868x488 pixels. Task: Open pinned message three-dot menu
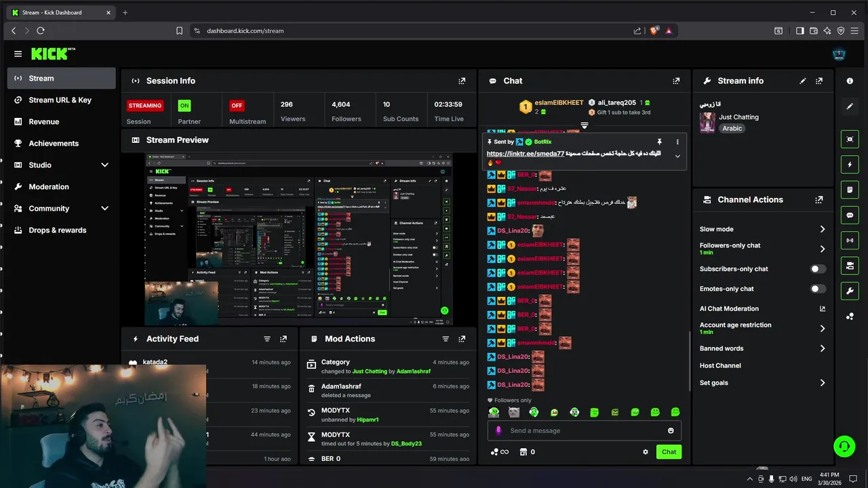pyautogui.click(x=677, y=142)
